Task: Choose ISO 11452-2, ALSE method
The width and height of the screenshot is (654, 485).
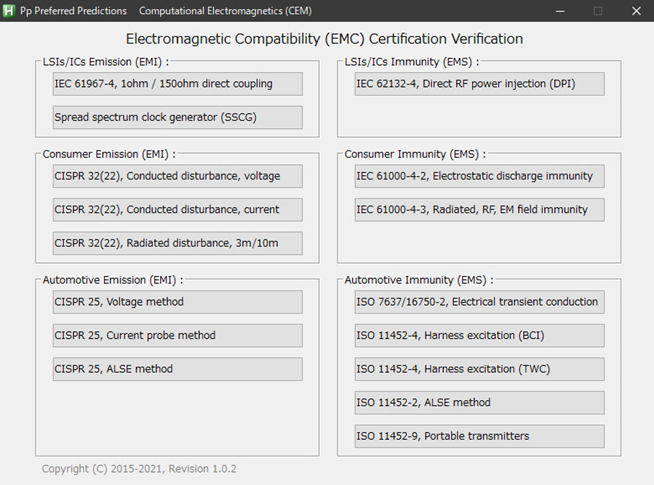Action: [x=479, y=403]
